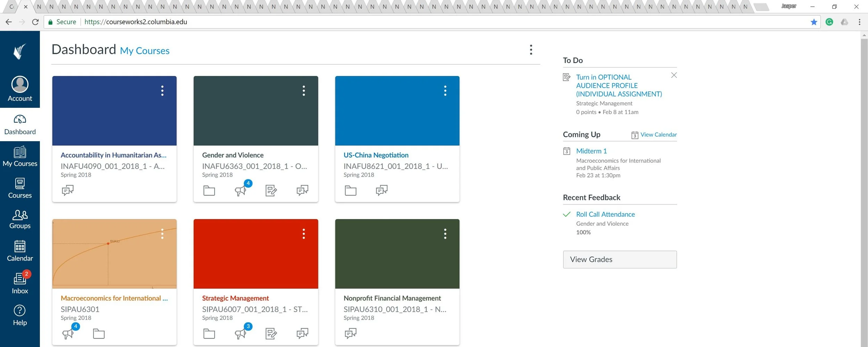Open Discussions for Accountability in Humanitarian course

coord(68,190)
